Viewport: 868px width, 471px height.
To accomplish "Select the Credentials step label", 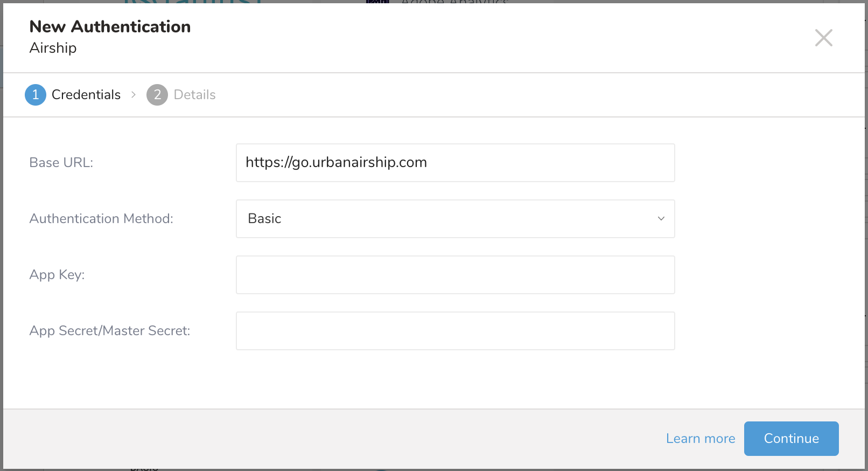I will (86, 95).
